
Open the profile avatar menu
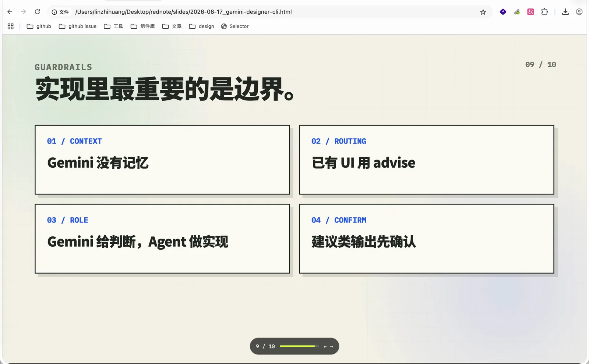click(579, 12)
